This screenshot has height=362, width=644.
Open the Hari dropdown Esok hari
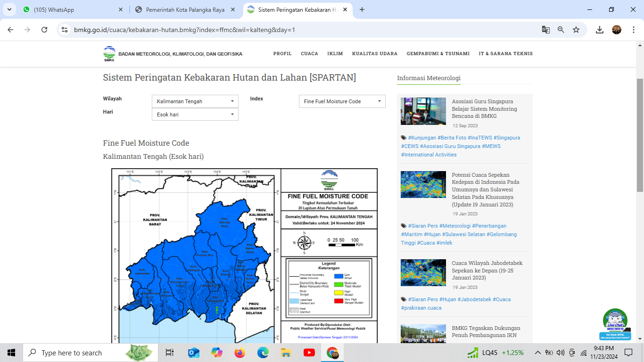[x=195, y=115]
